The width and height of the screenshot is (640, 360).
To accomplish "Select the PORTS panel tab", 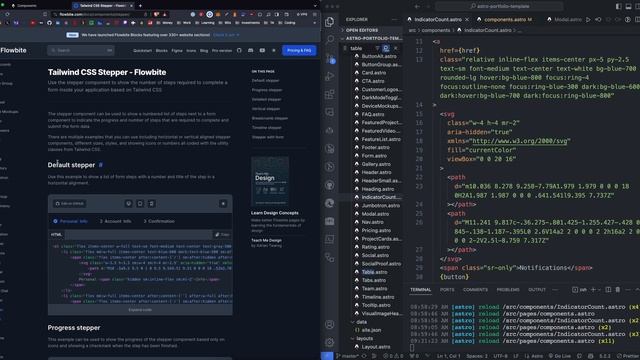I will (x=447, y=289).
